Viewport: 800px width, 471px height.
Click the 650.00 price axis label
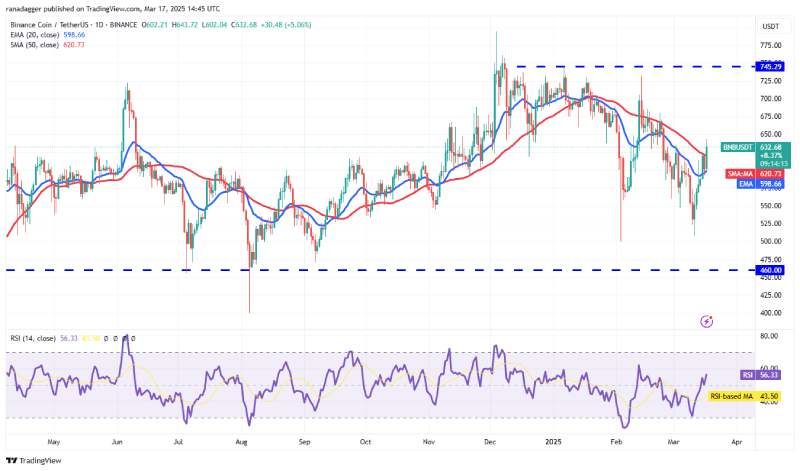coord(771,135)
